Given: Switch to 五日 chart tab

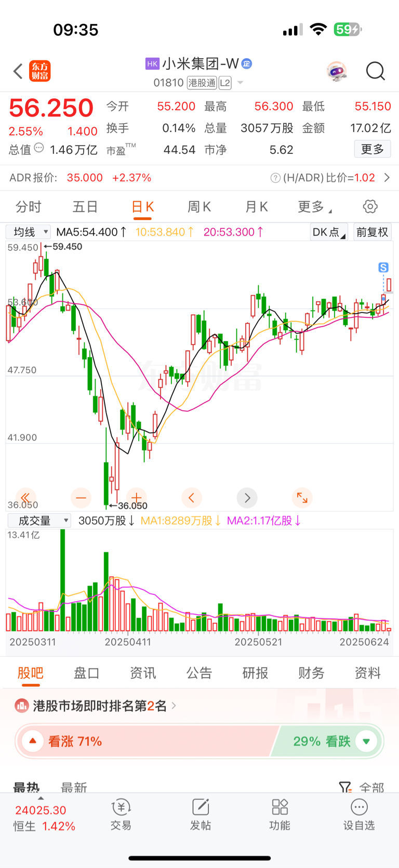Looking at the screenshot, I should click(x=85, y=207).
